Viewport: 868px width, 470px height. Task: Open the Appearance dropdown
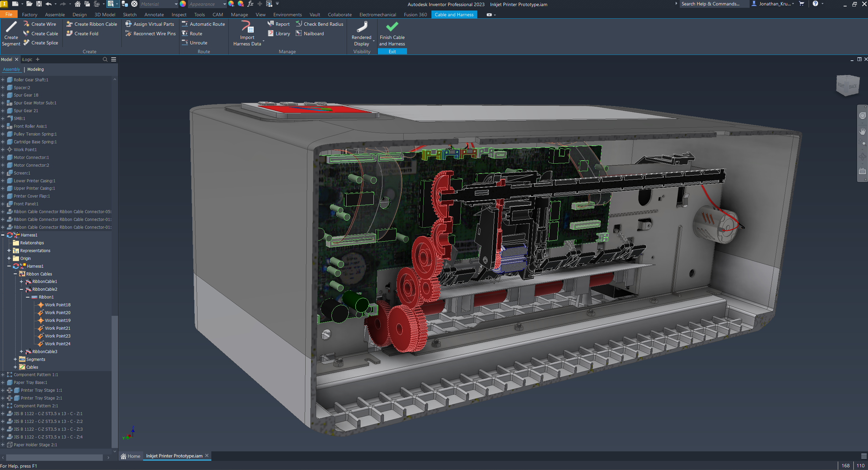[224, 4]
